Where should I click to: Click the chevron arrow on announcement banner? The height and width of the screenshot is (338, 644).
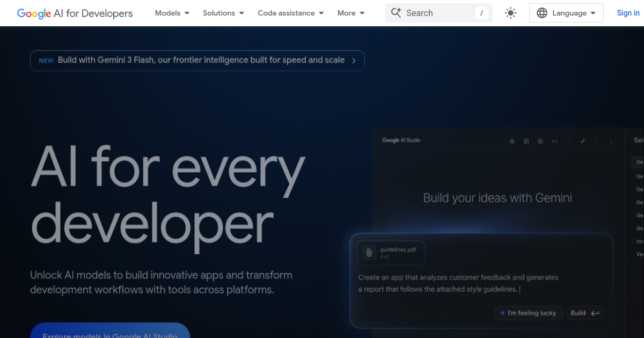pos(354,61)
